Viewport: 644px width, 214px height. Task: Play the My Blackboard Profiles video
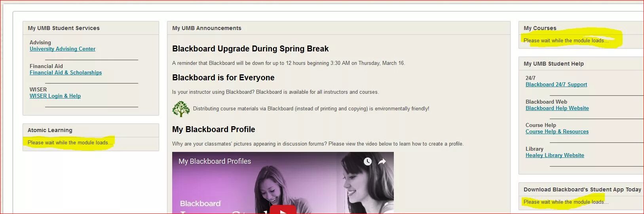283,210
